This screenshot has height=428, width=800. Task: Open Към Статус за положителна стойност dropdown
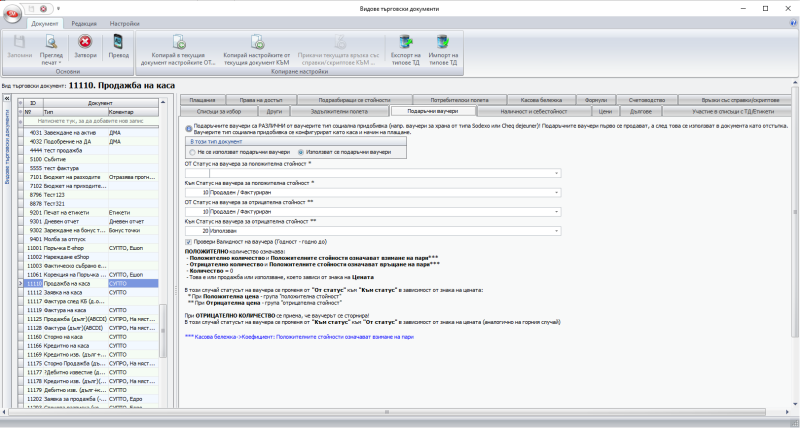click(x=556, y=193)
